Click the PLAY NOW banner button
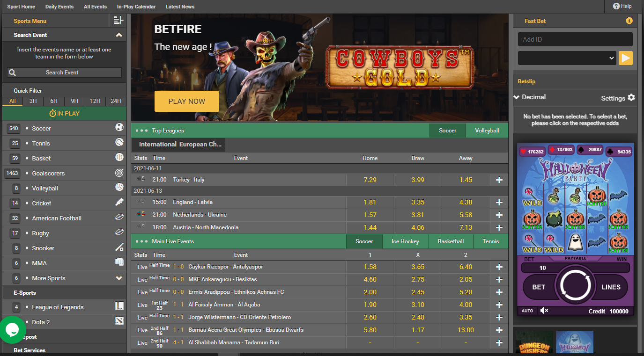The width and height of the screenshot is (644, 356). coord(187,101)
